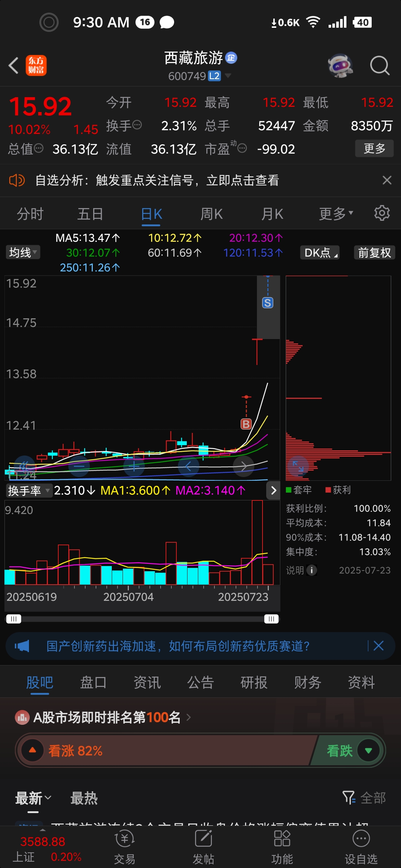Zoom in chart with plus button
This screenshot has height=868, width=401.
[x=134, y=466]
